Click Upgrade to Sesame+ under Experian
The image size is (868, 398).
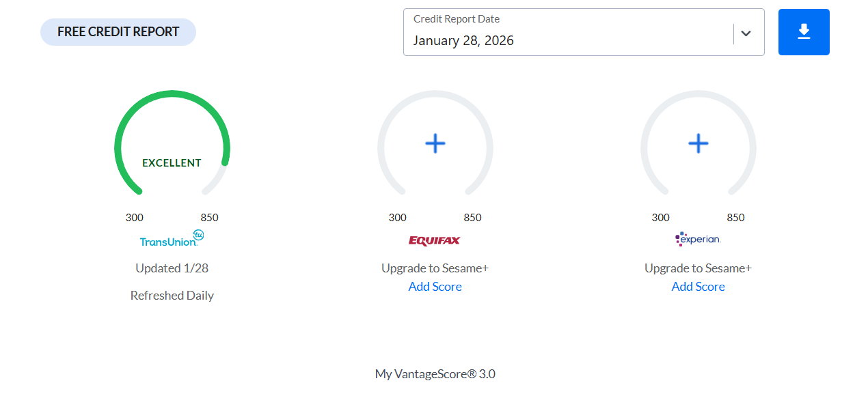click(x=698, y=268)
